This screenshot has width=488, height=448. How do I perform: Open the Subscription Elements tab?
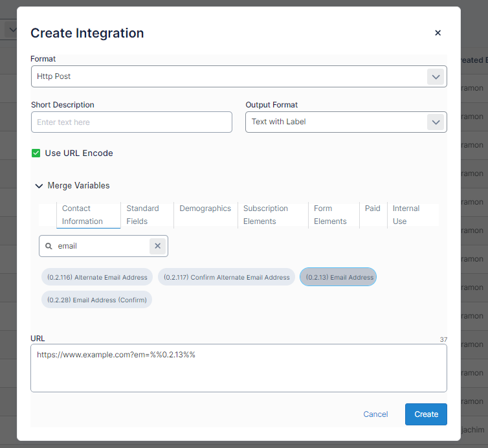coord(265,215)
